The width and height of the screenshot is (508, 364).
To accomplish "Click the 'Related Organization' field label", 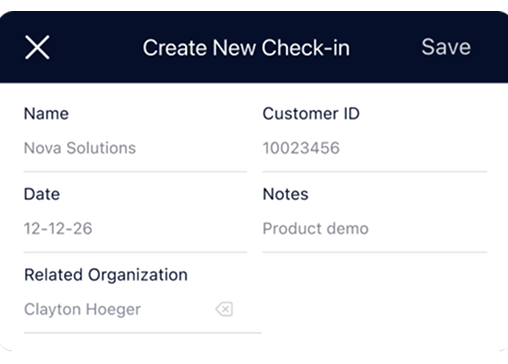I will [106, 275].
